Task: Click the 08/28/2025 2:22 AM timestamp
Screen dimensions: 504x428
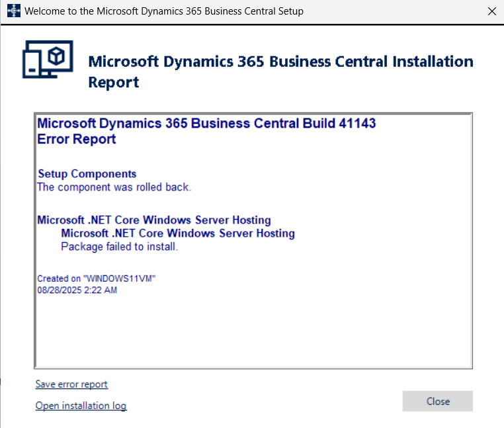Action: click(77, 290)
